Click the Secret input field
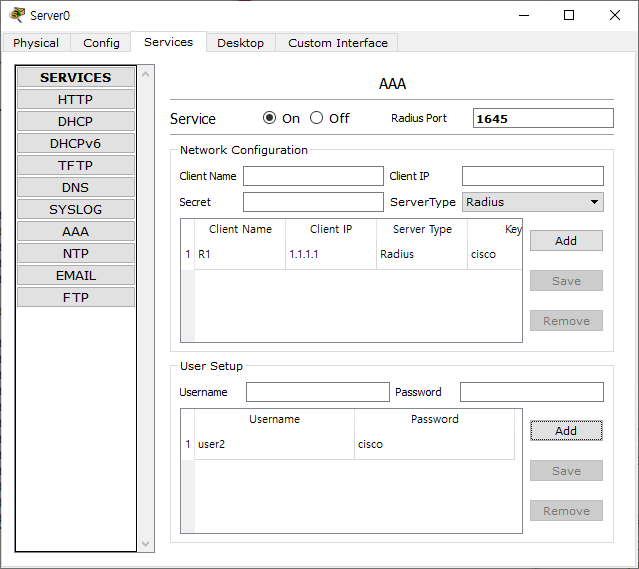This screenshot has width=639, height=569. click(313, 202)
